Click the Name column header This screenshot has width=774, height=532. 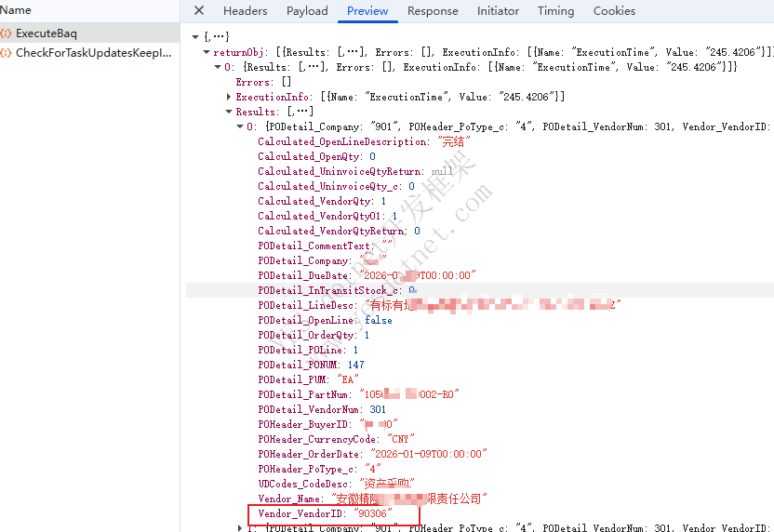15,10
